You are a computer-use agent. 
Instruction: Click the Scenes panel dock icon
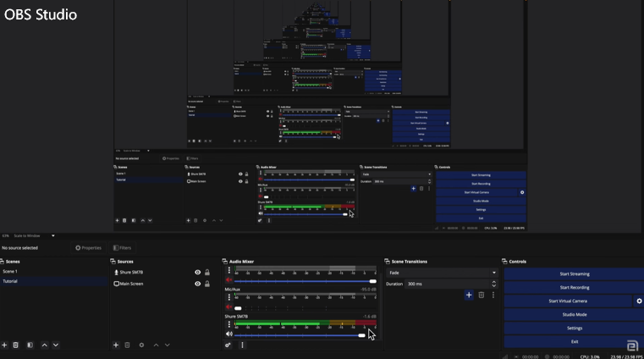point(2,262)
